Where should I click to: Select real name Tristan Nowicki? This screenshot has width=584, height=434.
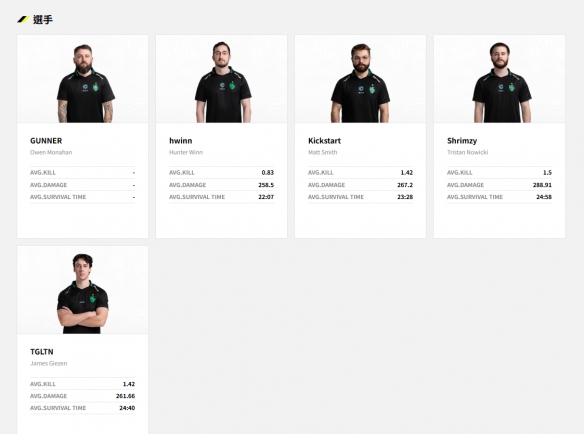(467, 152)
